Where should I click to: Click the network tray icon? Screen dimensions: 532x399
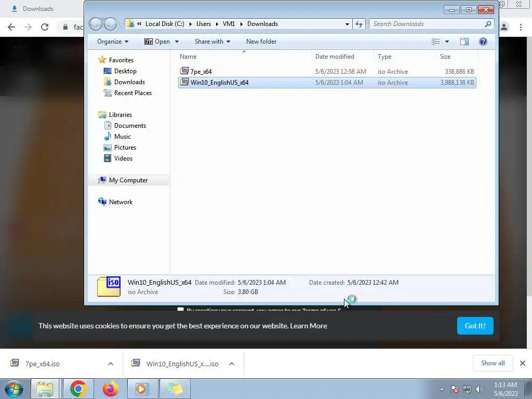pos(467,389)
